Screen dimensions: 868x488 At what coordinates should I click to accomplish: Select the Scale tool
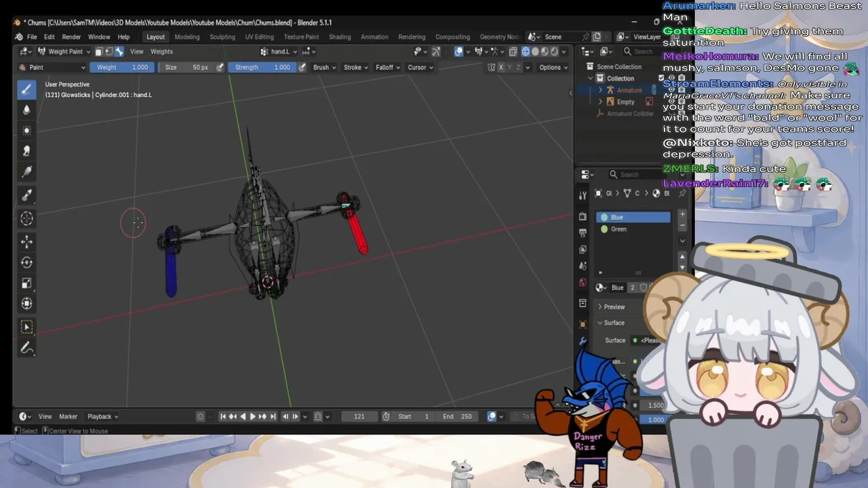click(27, 283)
